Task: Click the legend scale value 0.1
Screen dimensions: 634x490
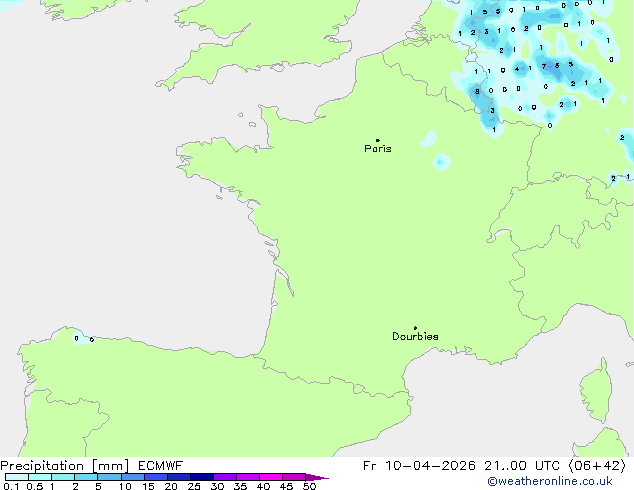Action: point(11,486)
